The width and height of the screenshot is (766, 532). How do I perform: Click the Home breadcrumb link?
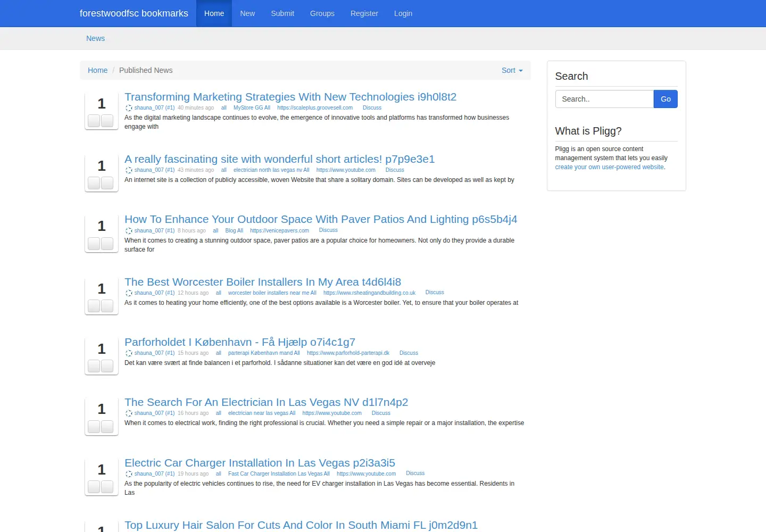click(x=98, y=70)
